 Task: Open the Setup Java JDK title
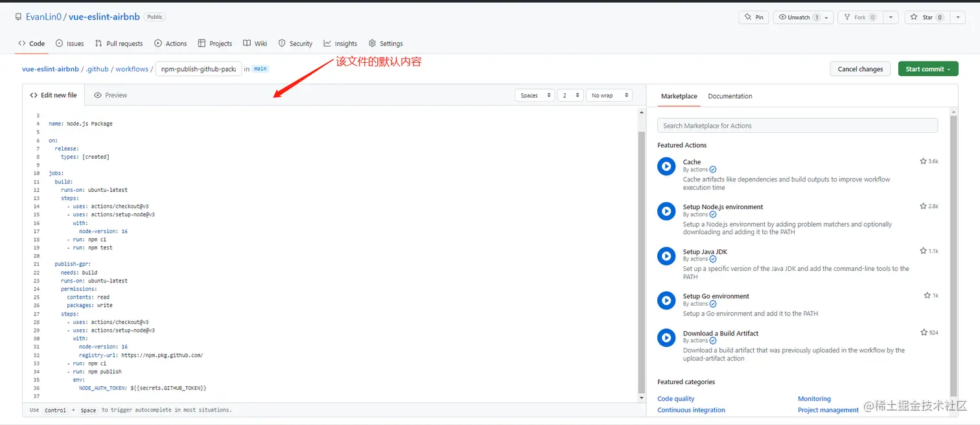tap(705, 251)
